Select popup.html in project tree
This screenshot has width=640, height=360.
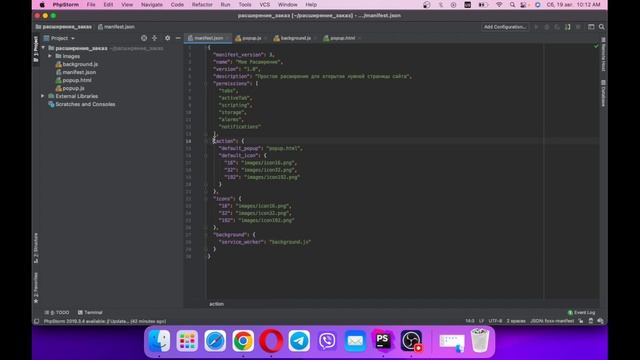(x=73, y=80)
